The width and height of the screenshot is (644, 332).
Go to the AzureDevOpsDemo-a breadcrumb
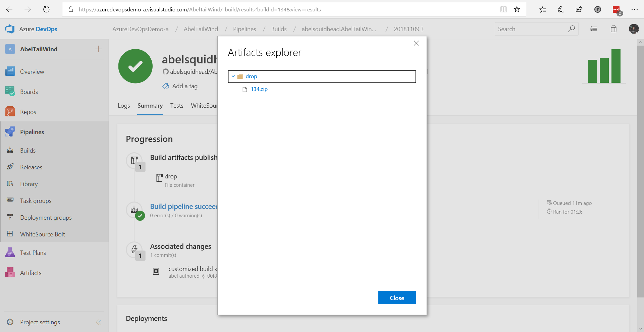point(141,29)
